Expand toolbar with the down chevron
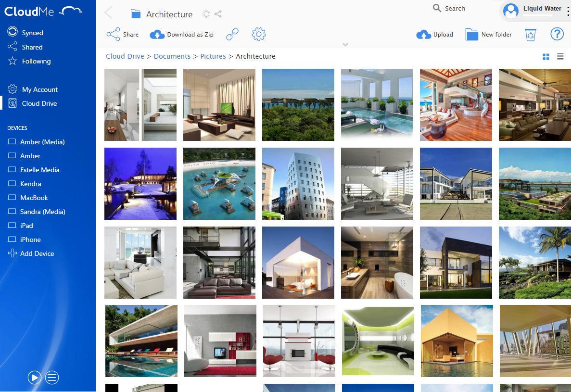 coord(345,44)
